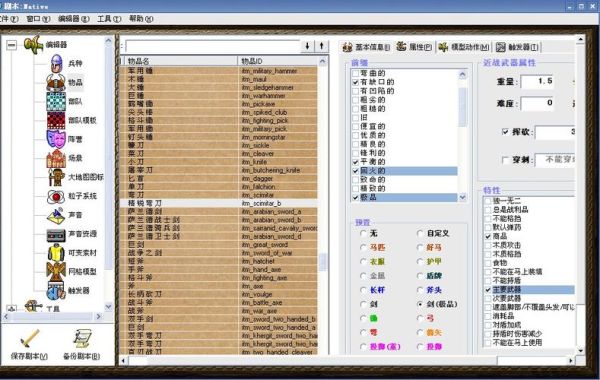
Task: Select the itm_scimitar_b row
Action: [x=218, y=203]
